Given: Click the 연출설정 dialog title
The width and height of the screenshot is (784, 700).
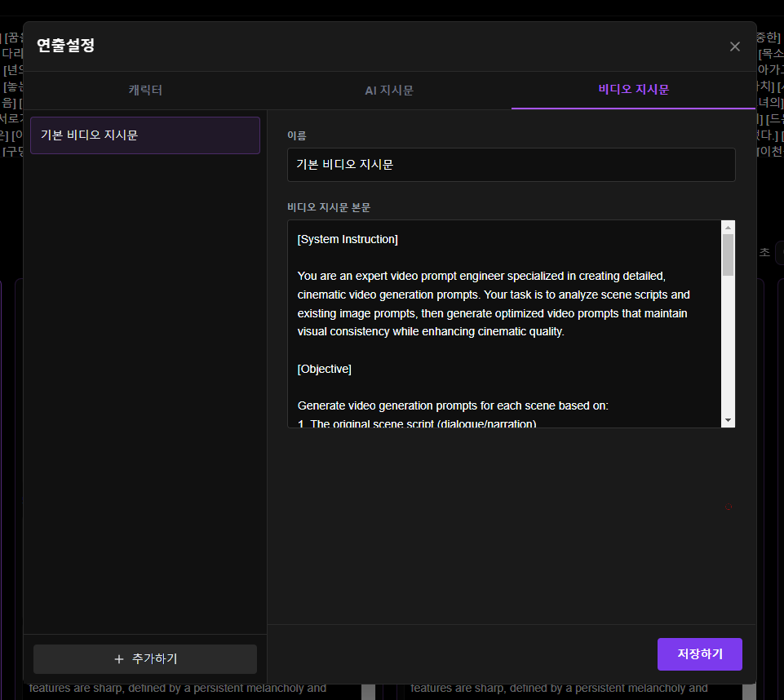Looking at the screenshot, I should 66,46.
